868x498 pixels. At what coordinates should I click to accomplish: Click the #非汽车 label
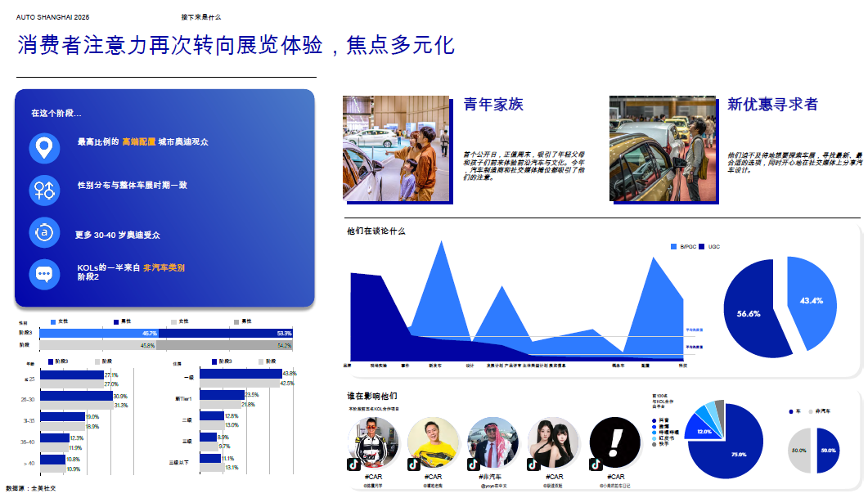[490, 477]
